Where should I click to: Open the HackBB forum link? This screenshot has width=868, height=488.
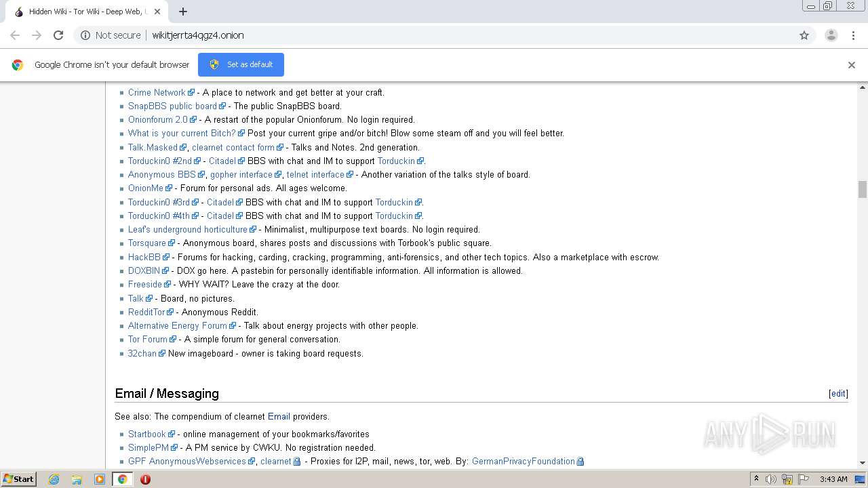(144, 257)
